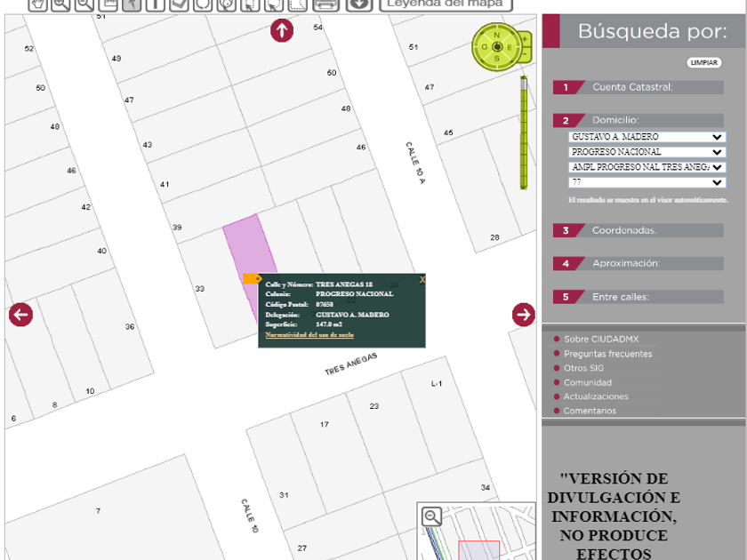This screenshot has width=747, height=560.
Task: Click the overview map magnifier icon
Action: pos(431,516)
